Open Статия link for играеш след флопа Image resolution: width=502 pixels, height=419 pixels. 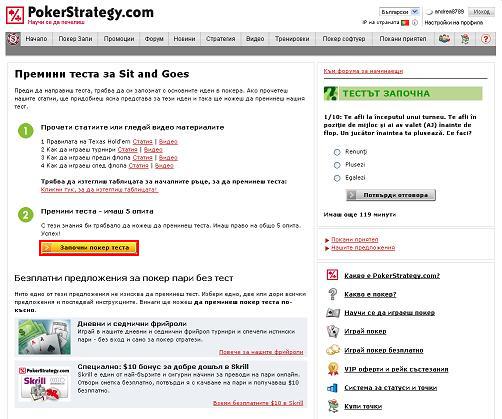[138, 166]
